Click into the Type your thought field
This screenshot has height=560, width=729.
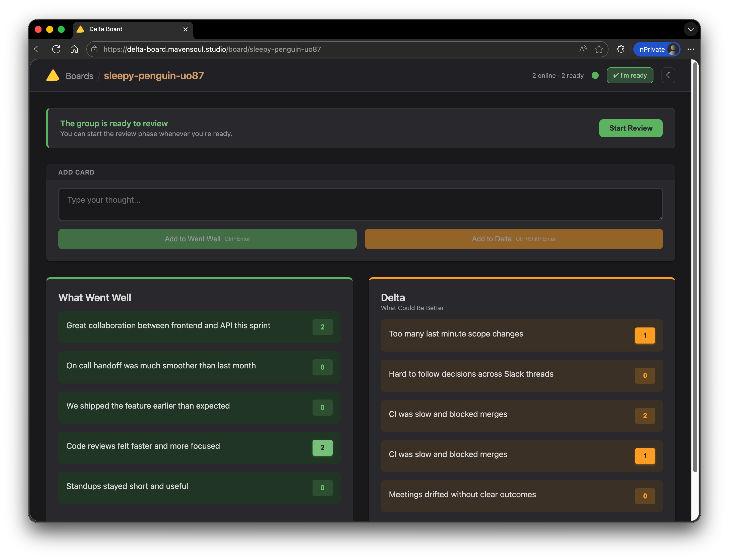[x=360, y=204]
